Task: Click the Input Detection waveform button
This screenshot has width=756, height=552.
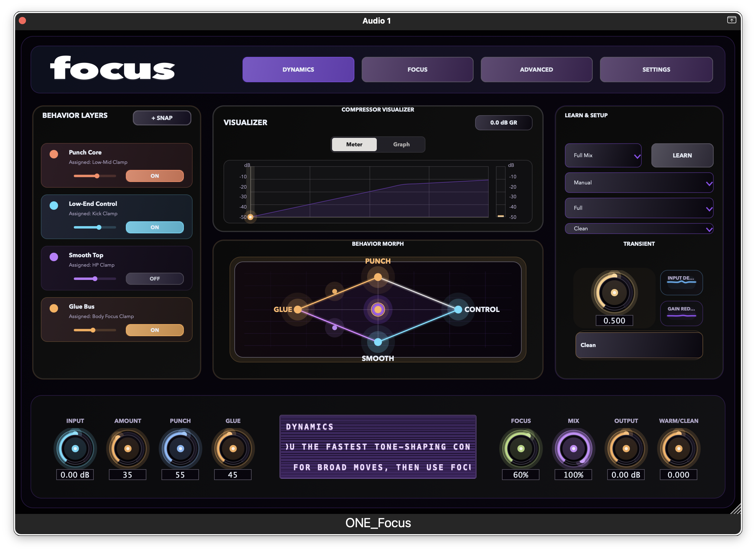Action: [x=682, y=283]
